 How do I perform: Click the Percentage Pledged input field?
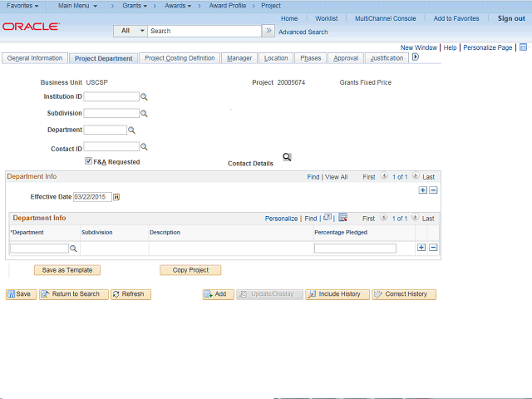tap(355, 249)
